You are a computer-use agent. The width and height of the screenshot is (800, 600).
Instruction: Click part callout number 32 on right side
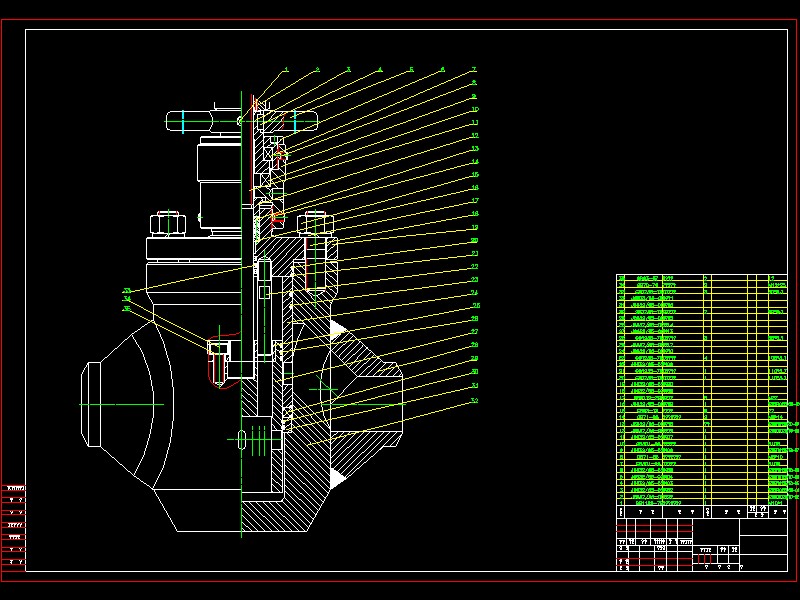point(474,400)
